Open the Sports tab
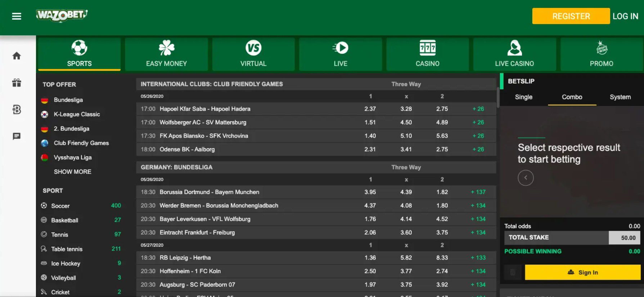The width and height of the screenshot is (644, 297). pos(79,54)
